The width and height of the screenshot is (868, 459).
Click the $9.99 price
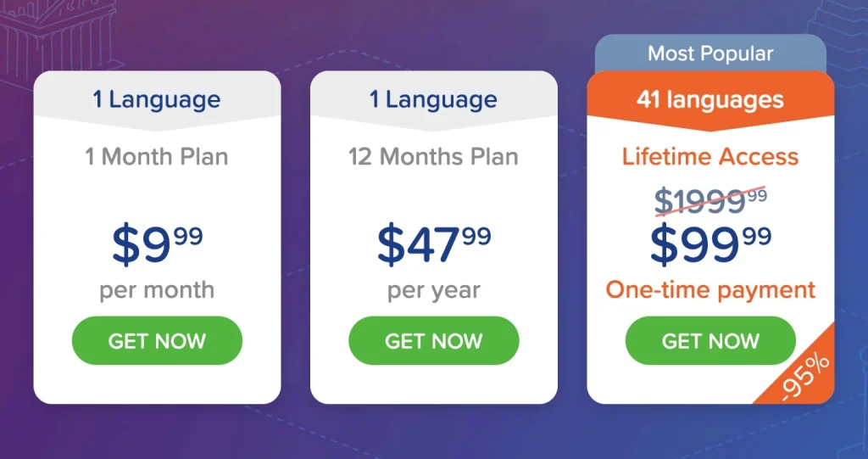(157, 242)
